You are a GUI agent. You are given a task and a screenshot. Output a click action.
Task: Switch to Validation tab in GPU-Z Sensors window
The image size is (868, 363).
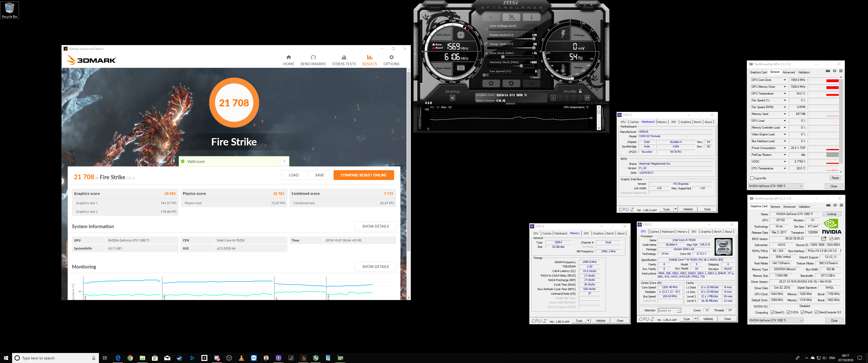click(804, 72)
